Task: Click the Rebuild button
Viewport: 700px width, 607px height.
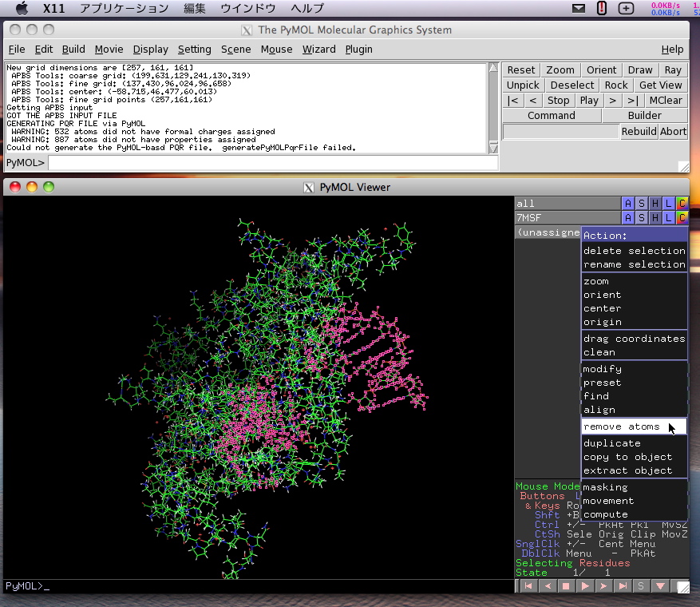Action: 639,131
